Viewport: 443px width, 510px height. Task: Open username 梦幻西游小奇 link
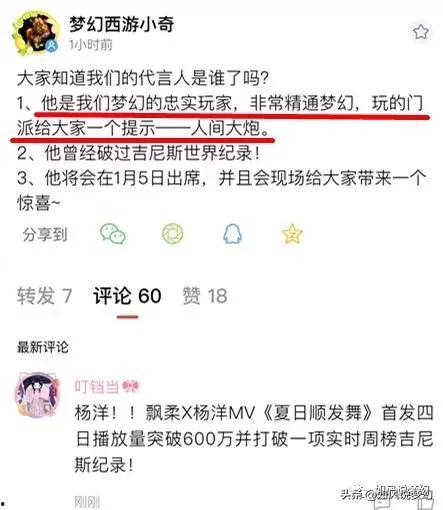coord(122,24)
